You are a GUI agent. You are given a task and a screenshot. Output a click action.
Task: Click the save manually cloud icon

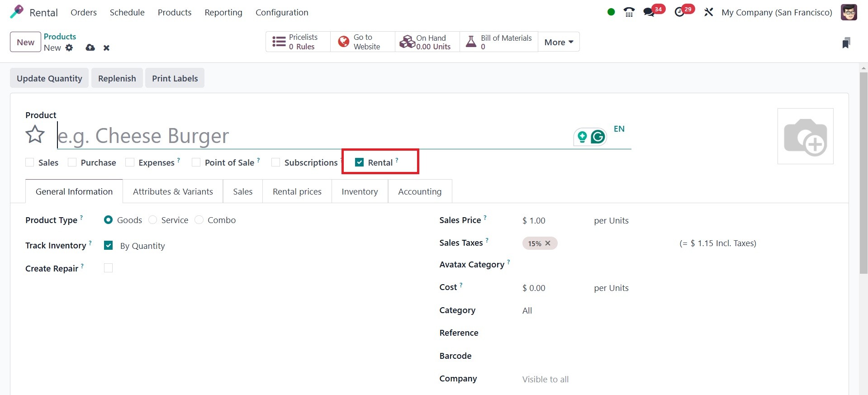coord(90,48)
